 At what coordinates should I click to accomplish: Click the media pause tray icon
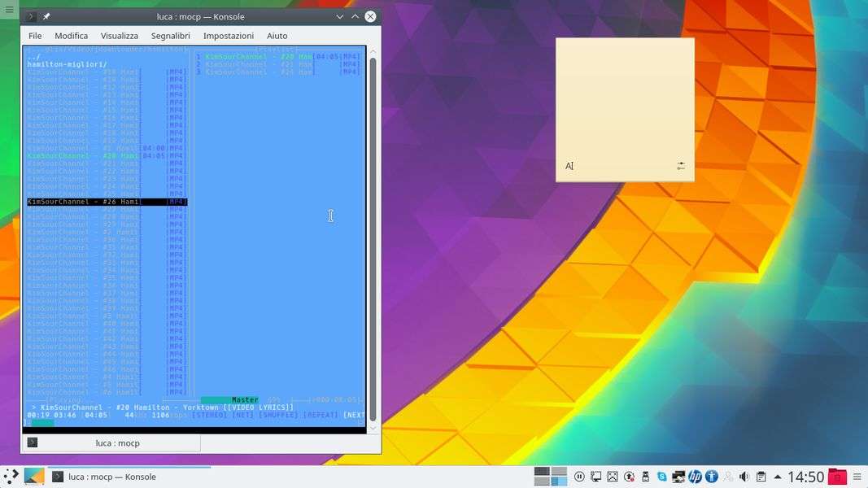click(x=579, y=477)
